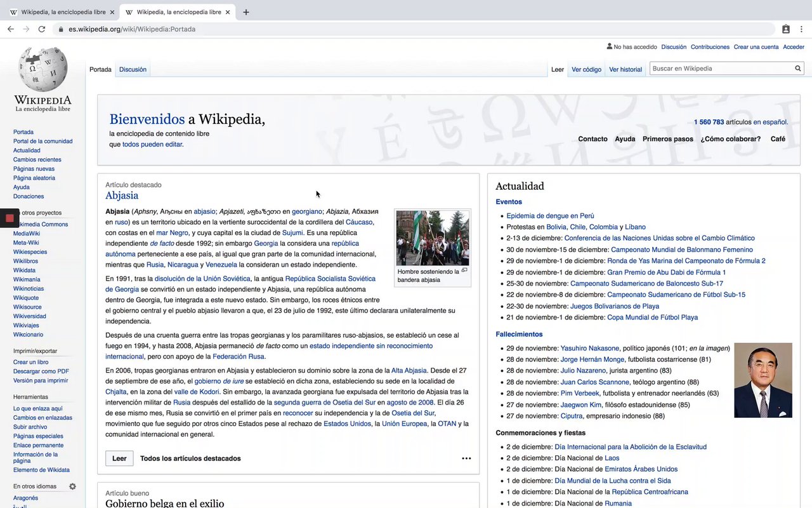Close the inactive first Wikipedia browser tab
812x508 pixels.
pos(112,12)
